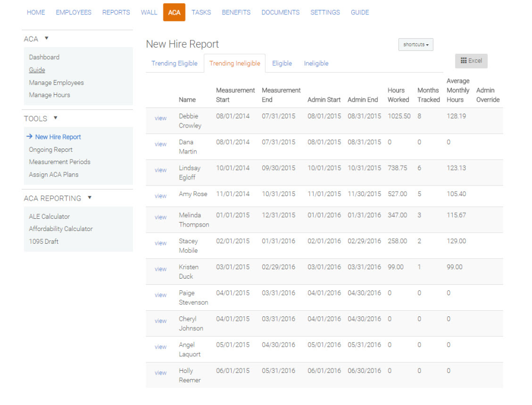Click view for Cheryl Johnson
This screenshot has width=532, height=405.
(161, 321)
